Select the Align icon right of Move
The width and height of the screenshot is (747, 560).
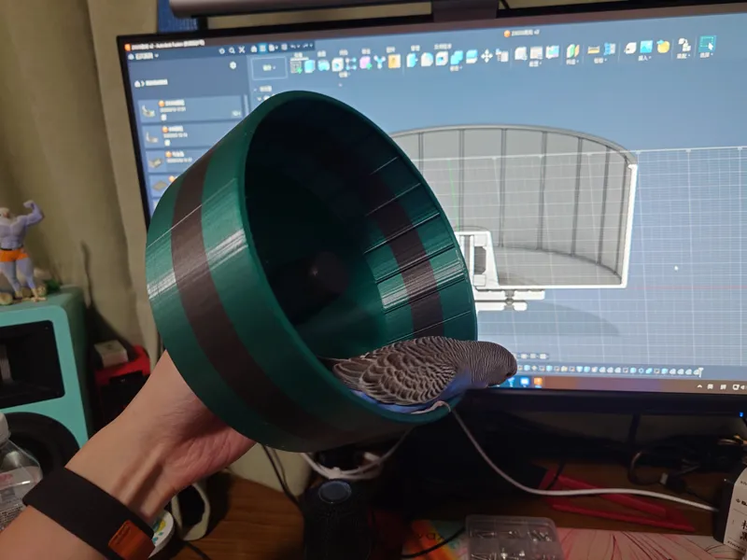click(501, 55)
